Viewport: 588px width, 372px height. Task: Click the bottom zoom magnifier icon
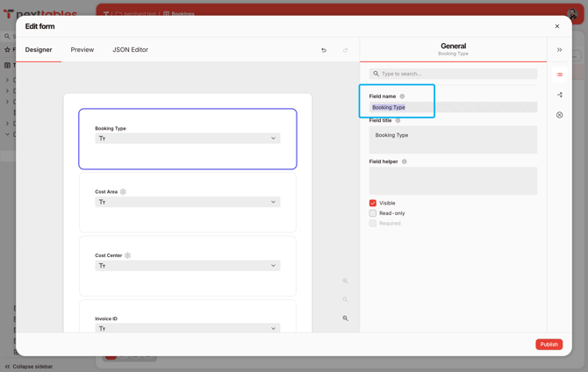[x=346, y=318]
